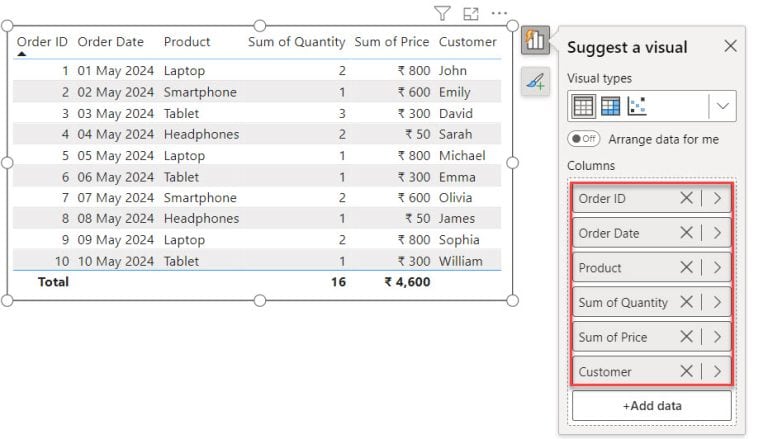The image size is (768, 439).
Task: Click the +Add data button
Action: (x=651, y=406)
